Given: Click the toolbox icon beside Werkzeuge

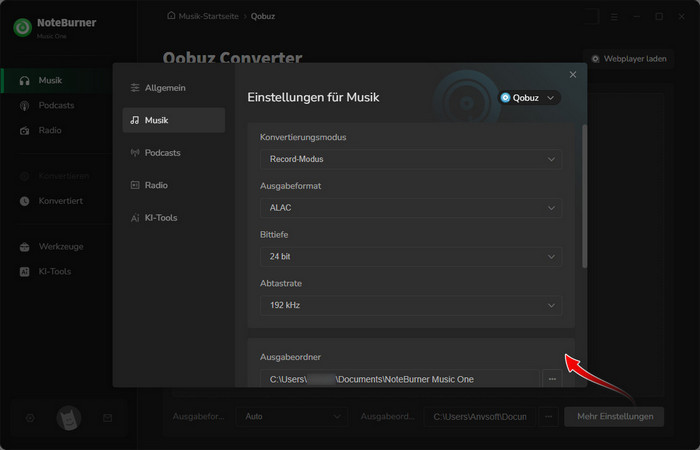Looking at the screenshot, I should point(25,247).
